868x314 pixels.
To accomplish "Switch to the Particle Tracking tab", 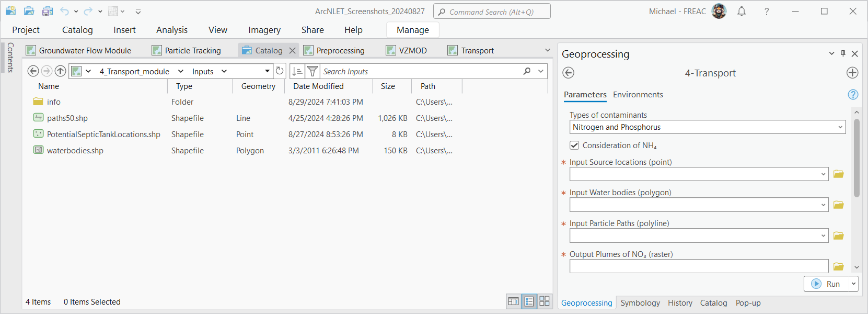I will point(187,50).
